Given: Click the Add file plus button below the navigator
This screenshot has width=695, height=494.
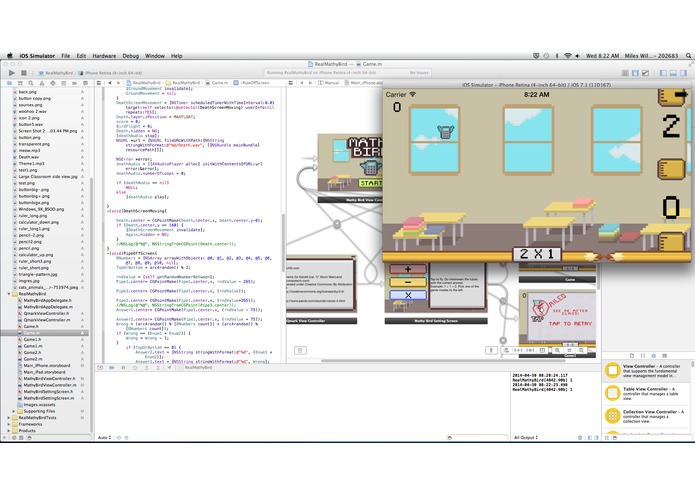Looking at the screenshot, I should (x=4, y=437).
